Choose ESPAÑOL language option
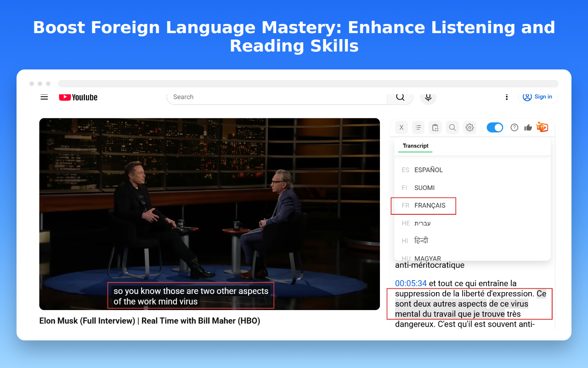Viewport: 588px width, 368px height. pos(472,170)
